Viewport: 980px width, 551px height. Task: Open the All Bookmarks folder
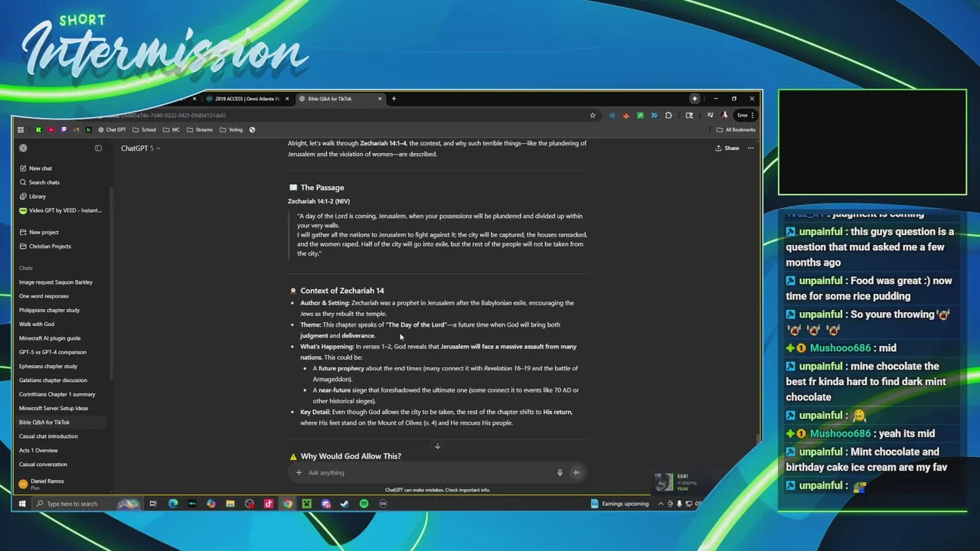pos(736,130)
